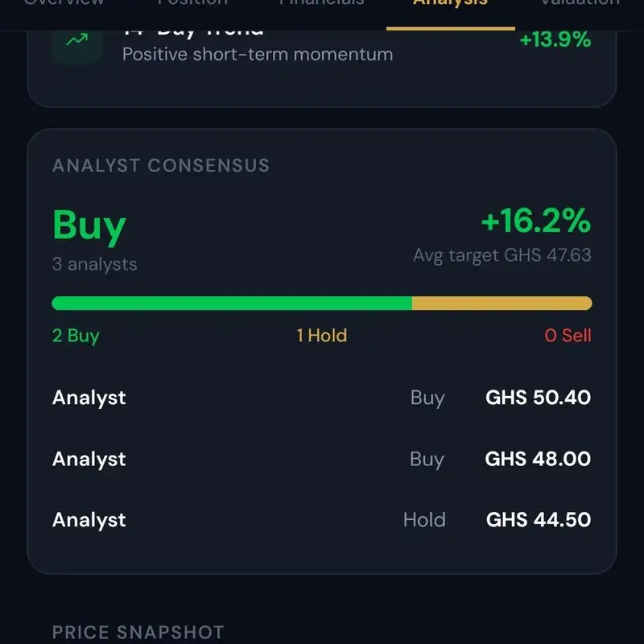Tap the Avg target GHS 47.63 label
The image size is (644, 644).
(x=502, y=255)
